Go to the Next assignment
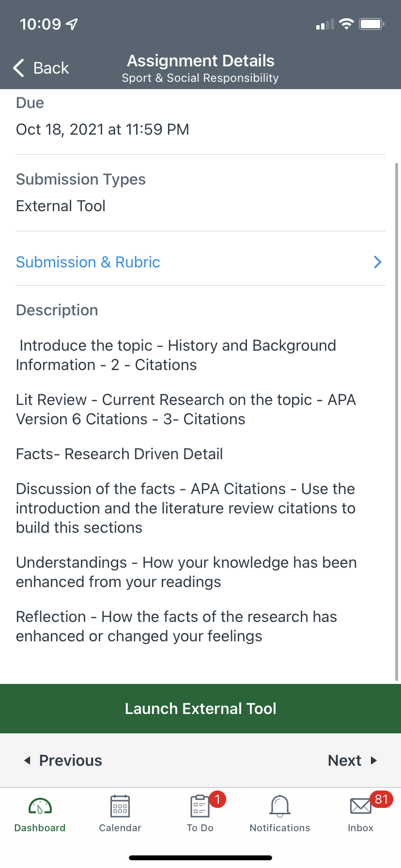 [344, 760]
